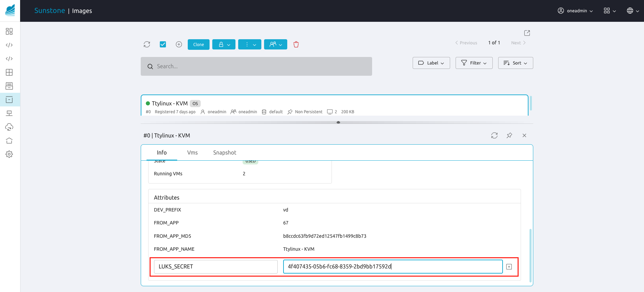Close the detail panel
The image size is (644, 292).
pyautogui.click(x=524, y=135)
